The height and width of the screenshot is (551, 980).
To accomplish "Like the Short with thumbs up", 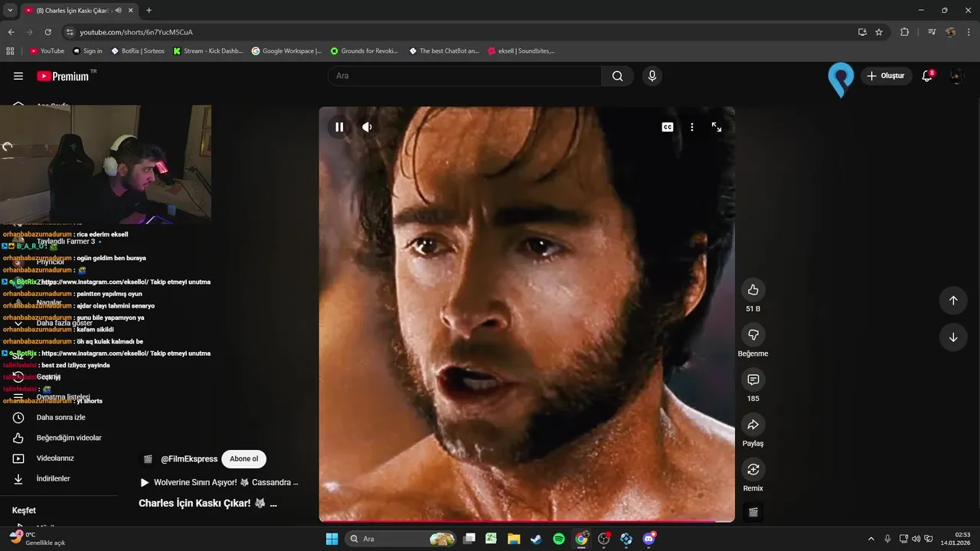I will click(753, 290).
